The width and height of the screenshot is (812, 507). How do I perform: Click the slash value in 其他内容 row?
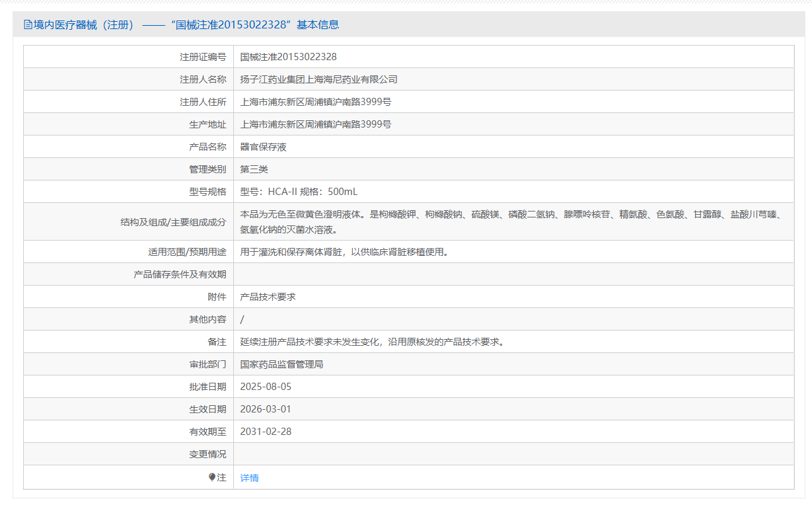(242, 319)
